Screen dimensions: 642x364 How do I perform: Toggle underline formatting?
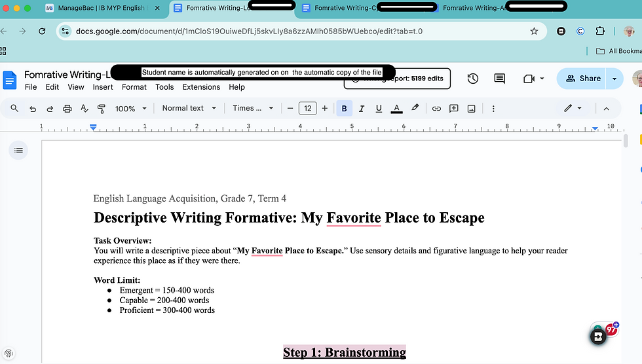pyautogui.click(x=379, y=109)
